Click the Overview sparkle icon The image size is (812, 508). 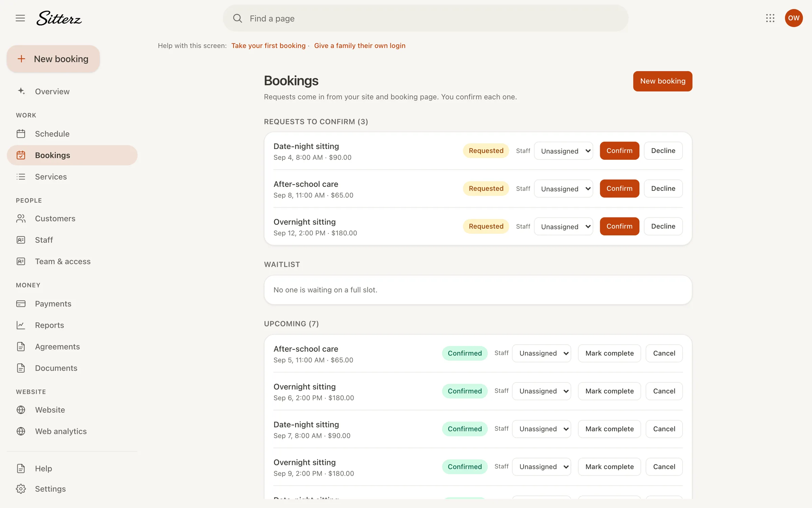21,91
